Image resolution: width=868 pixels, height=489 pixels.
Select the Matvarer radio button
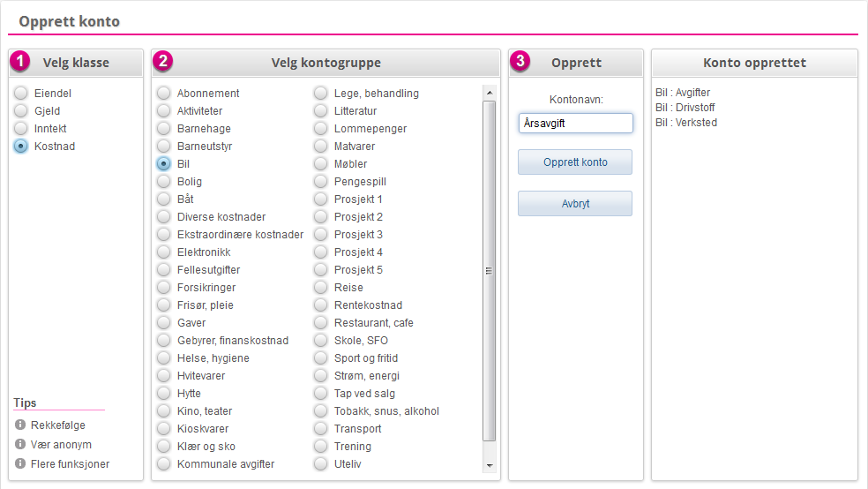click(320, 147)
